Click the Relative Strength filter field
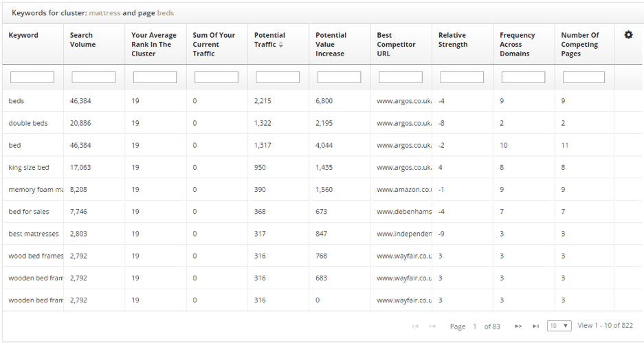The height and width of the screenshot is (343, 644). pyautogui.click(x=462, y=77)
